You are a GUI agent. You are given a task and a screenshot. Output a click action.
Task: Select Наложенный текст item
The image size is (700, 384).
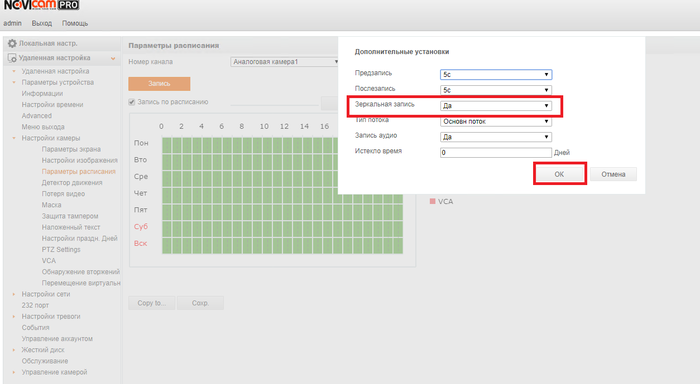click(x=71, y=227)
